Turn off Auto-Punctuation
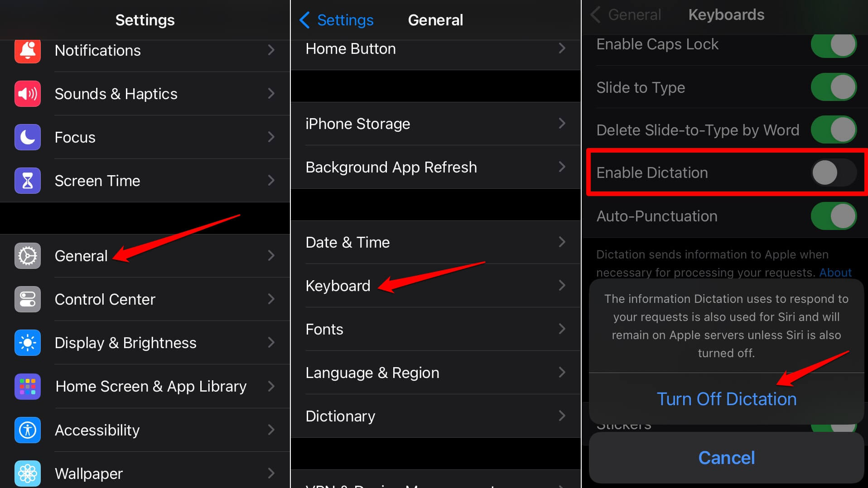This screenshot has height=488, width=868. pyautogui.click(x=834, y=216)
